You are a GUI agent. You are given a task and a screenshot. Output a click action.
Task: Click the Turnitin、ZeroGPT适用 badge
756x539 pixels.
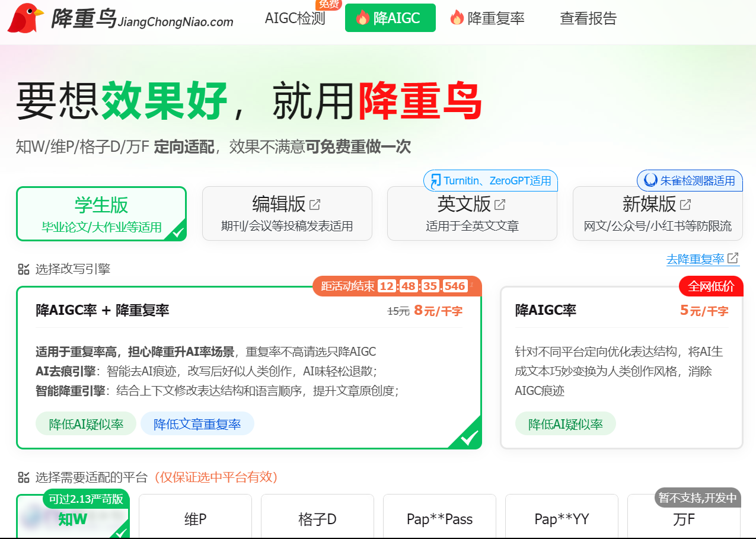click(491, 180)
